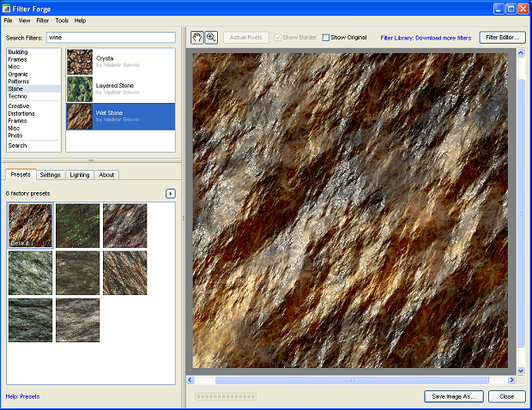Open the View menu

(x=24, y=21)
